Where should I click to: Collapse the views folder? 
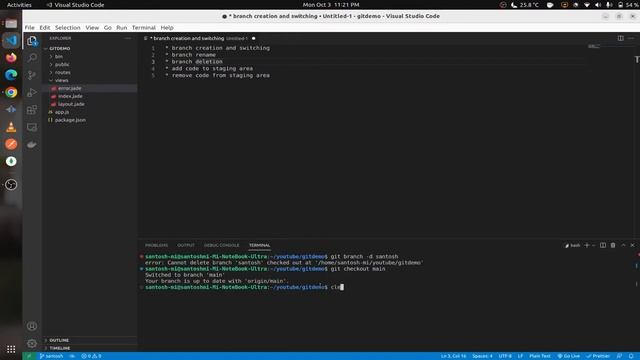pos(90,80)
